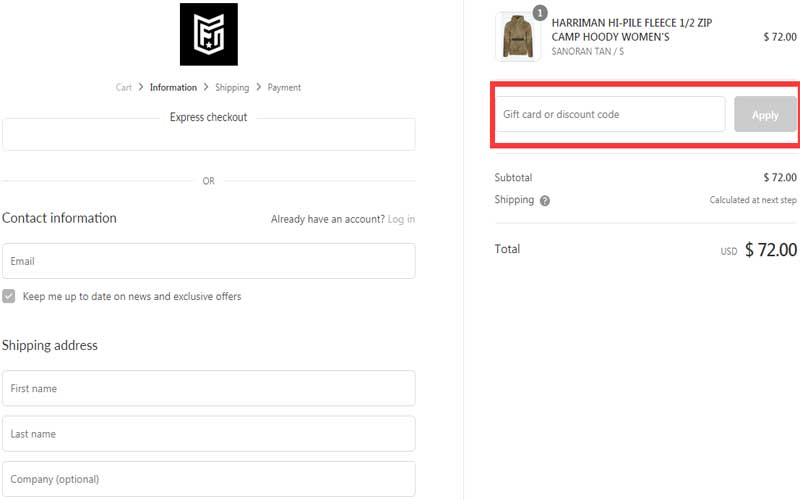Click the shipping help question mark icon

click(545, 201)
